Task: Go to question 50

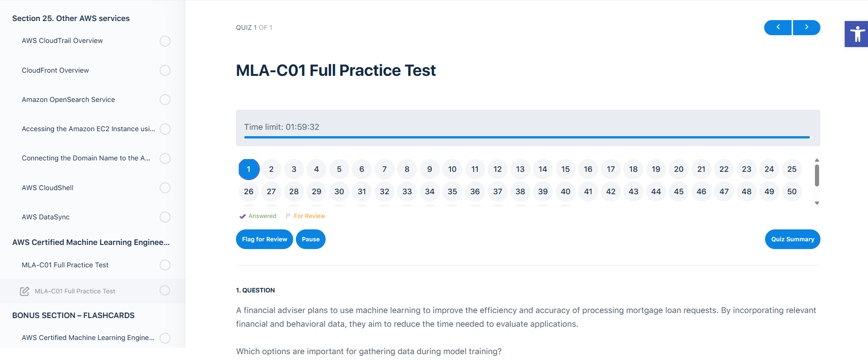Action: 792,191
